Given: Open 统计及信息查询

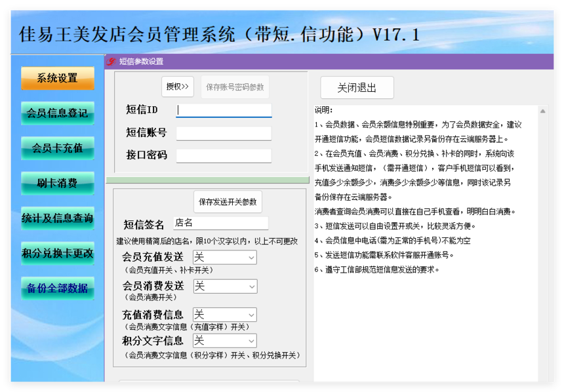Looking at the screenshot, I should tap(58, 218).
